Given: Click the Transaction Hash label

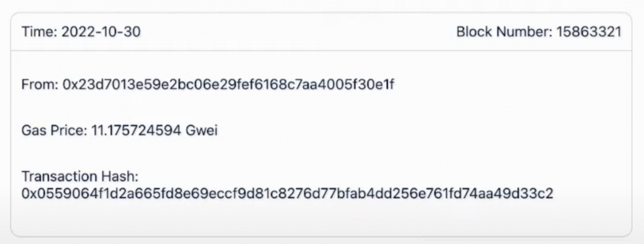Looking at the screenshot, I should point(80,177).
